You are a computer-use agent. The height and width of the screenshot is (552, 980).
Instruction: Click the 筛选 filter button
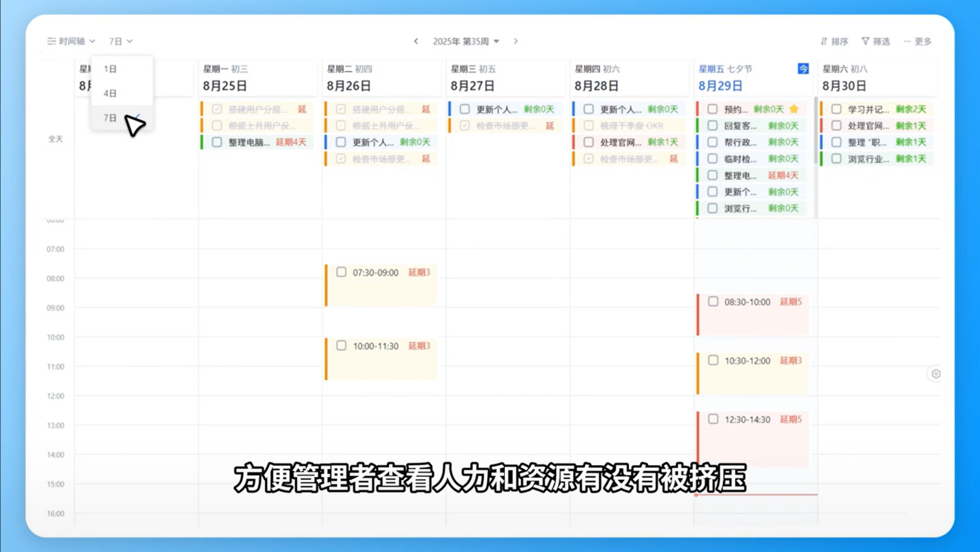[x=876, y=42]
